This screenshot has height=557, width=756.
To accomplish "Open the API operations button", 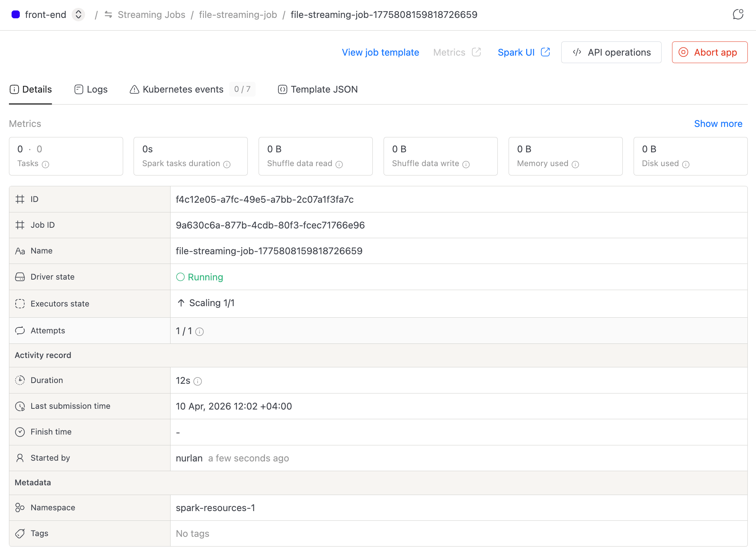I will point(611,52).
